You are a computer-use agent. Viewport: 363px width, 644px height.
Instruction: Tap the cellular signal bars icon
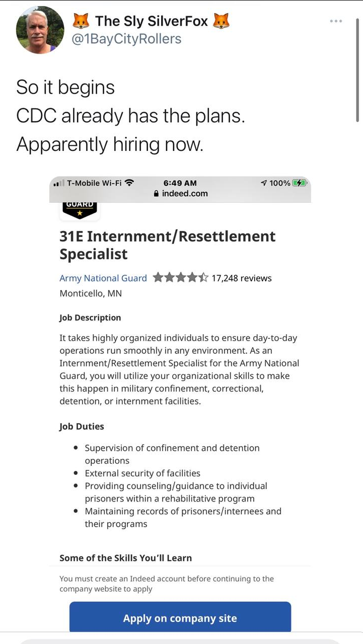59,183
